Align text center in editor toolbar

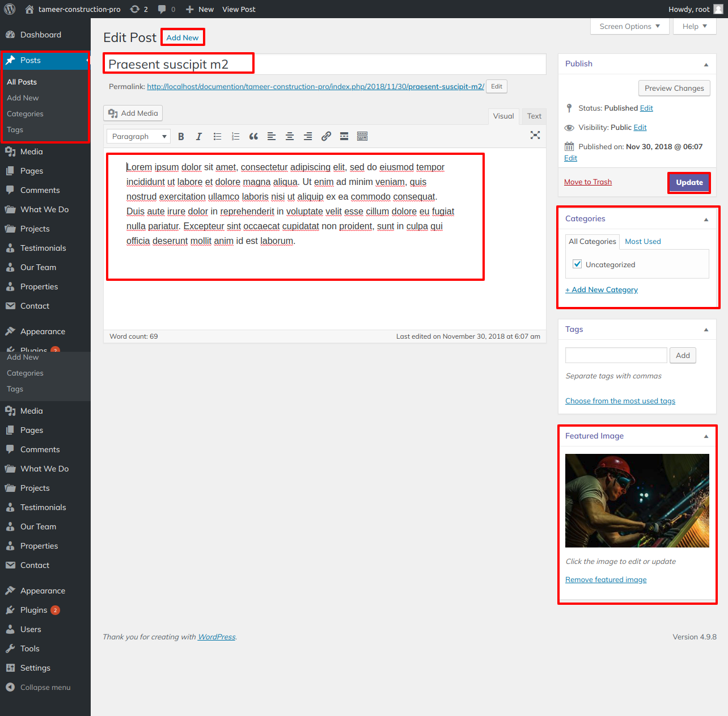click(x=290, y=136)
